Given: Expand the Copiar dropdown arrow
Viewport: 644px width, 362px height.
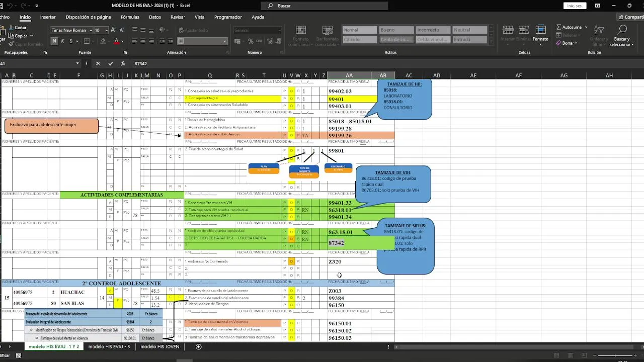Looking at the screenshot, I should point(31,36).
